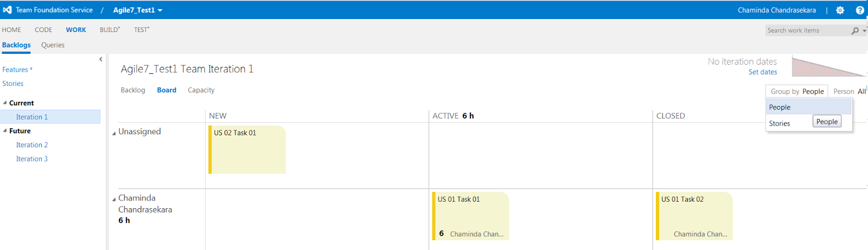Focus the Search work items field
868x250 pixels.
pos(807,31)
